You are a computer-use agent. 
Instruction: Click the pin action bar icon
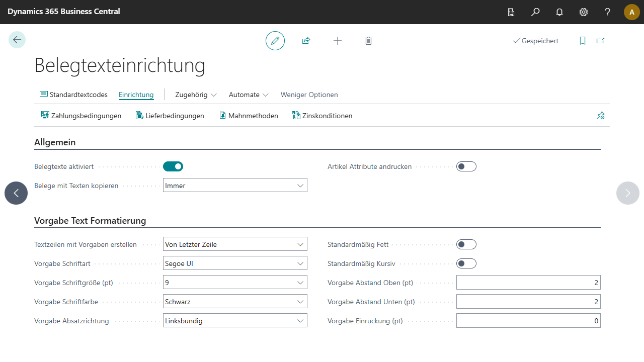[600, 116]
